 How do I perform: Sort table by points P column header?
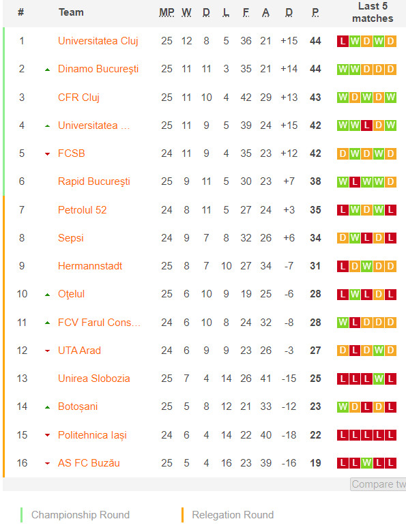(x=315, y=12)
